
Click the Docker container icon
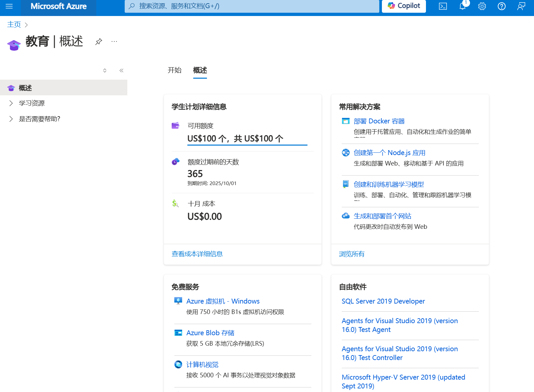(x=346, y=121)
